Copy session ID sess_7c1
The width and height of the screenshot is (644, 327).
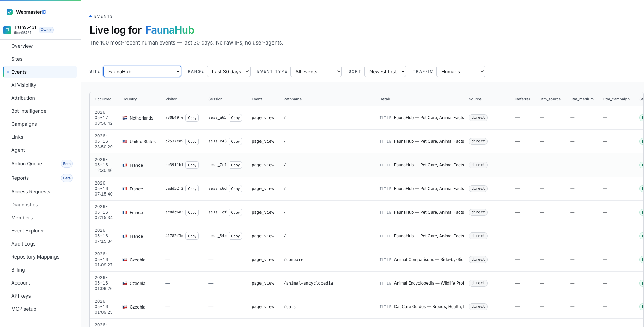coord(235,165)
